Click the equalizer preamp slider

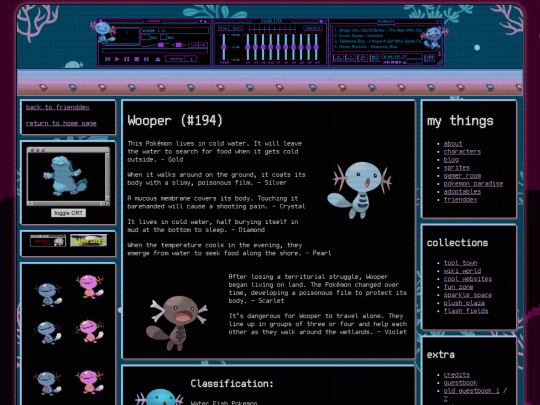coord(224,47)
